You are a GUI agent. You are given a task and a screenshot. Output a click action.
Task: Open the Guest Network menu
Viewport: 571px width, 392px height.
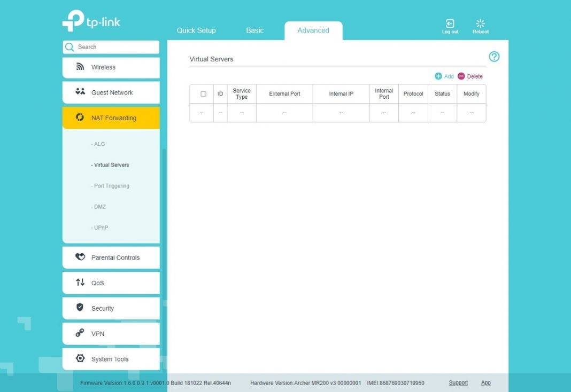pos(111,92)
